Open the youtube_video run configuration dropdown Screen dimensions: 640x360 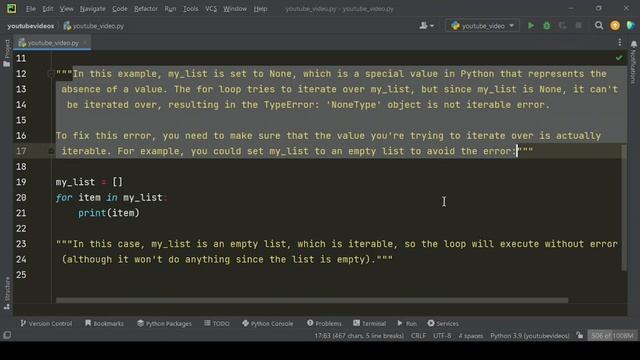click(x=482, y=26)
